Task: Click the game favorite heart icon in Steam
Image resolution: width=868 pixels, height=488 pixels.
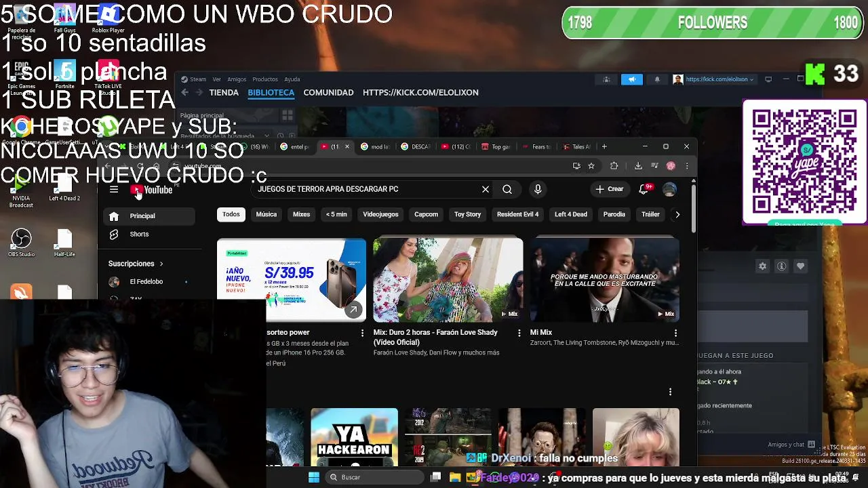Action: click(800, 266)
